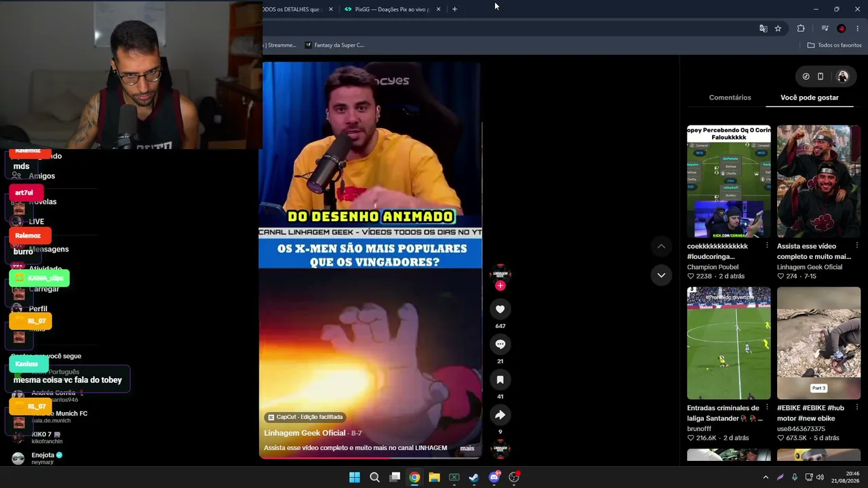Share the video using the arrow icon
The width and height of the screenshot is (868, 488).
(500, 415)
